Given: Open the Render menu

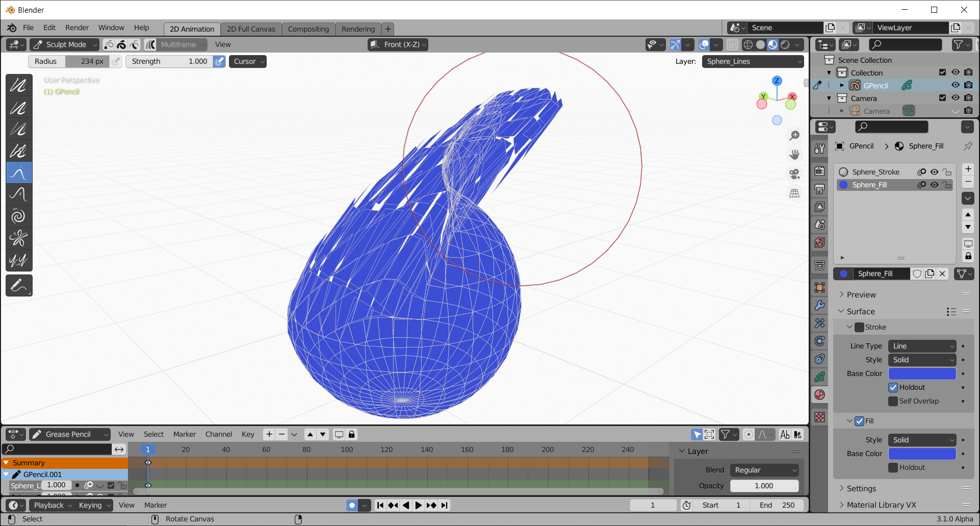Looking at the screenshot, I should coord(77,28).
